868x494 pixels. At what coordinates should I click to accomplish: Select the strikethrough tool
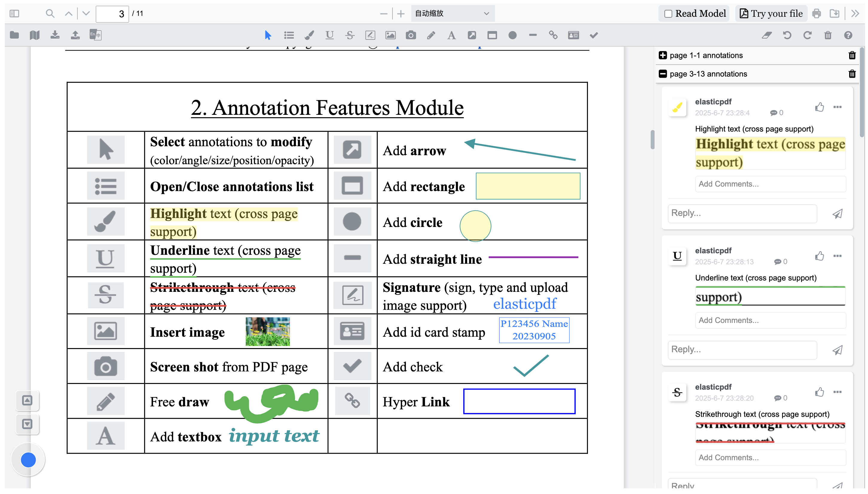[x=350, y=35]
